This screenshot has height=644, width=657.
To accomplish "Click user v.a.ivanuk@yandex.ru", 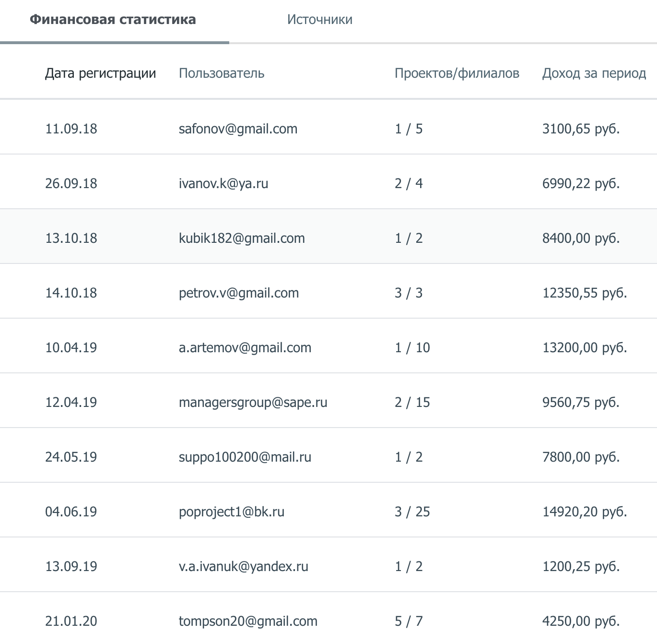I will [x=243, y=567].
